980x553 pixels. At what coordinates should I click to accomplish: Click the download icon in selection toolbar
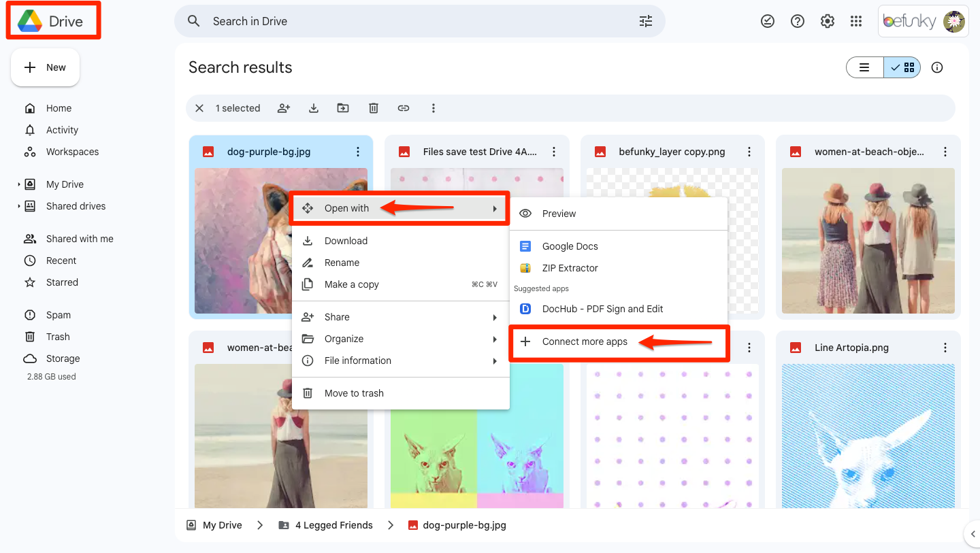314,108
